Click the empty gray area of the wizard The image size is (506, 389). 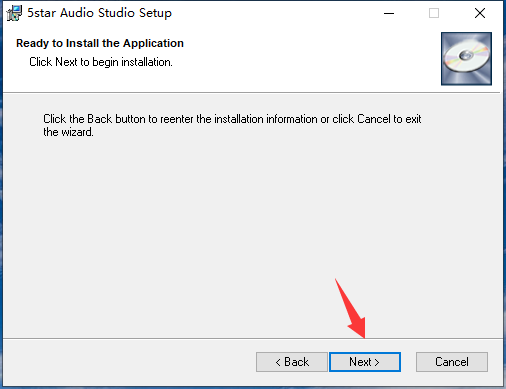(x=233, y=227)
